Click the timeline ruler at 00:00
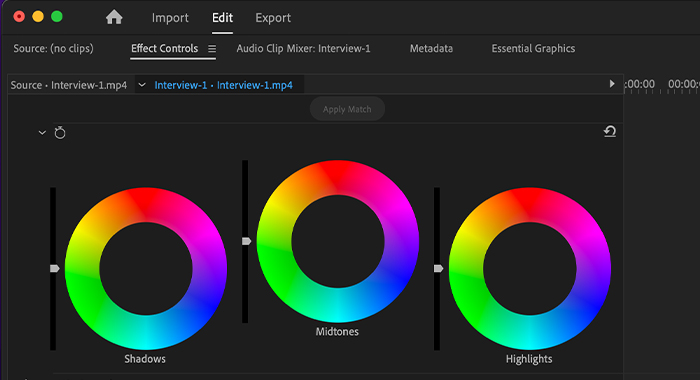This screenshot has width=700, height=380. tap(639, 84)
